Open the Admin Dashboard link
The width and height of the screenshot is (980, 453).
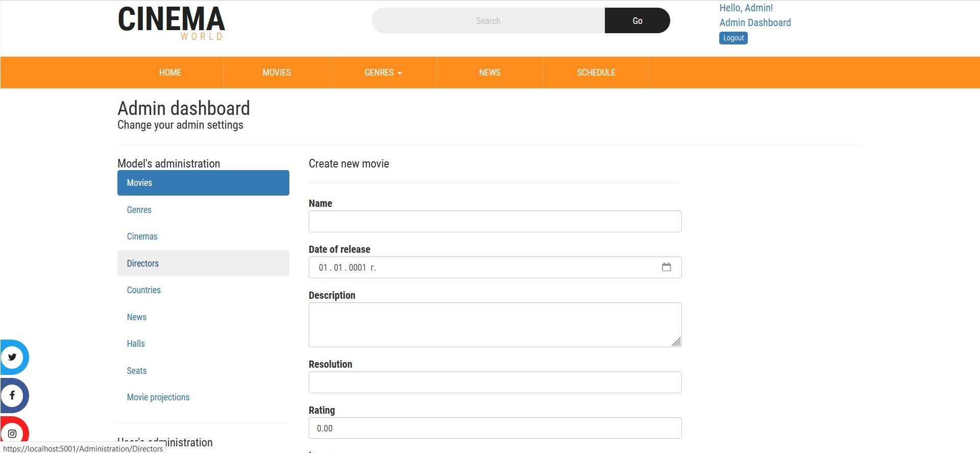tap(754, 22)
